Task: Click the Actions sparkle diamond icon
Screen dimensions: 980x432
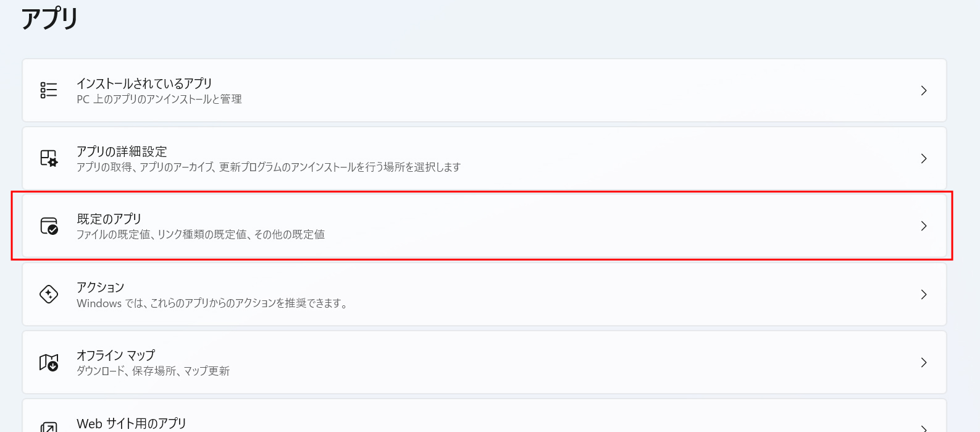Action: (49, 294)
